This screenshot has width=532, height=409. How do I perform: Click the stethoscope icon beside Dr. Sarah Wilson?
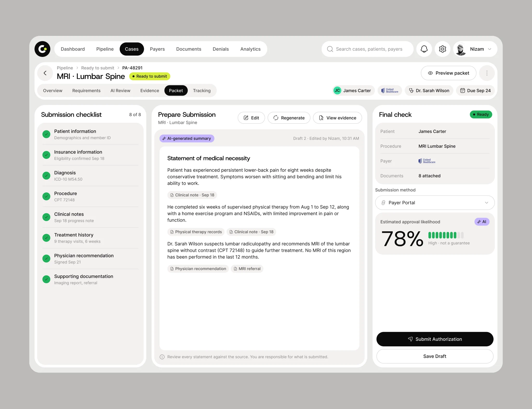coord(411,90)
